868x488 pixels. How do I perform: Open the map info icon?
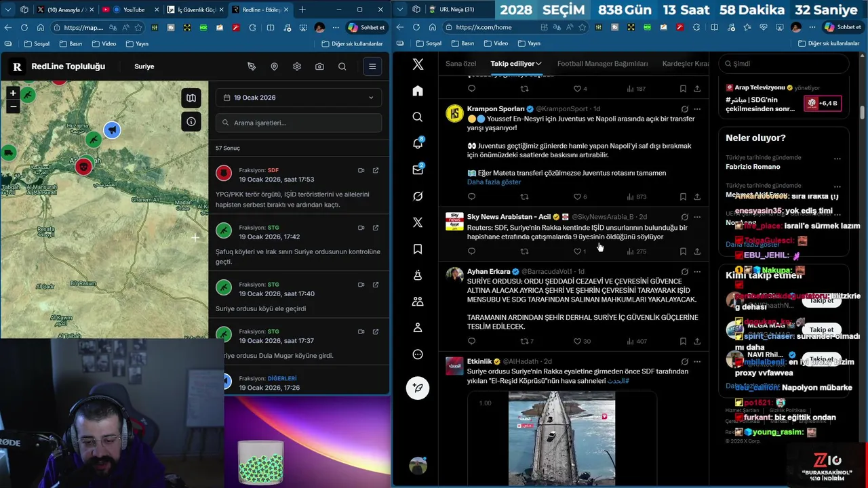pos(191,122)
